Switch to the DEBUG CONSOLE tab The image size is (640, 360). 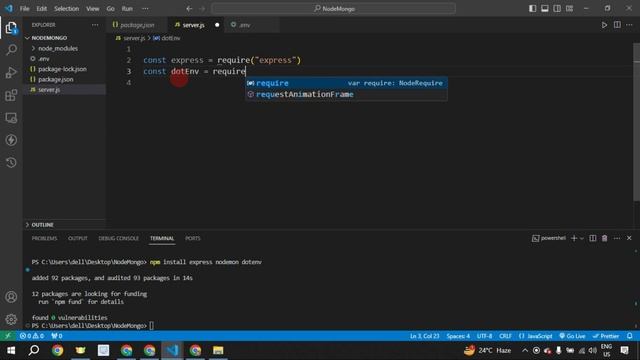coord(118,238)
